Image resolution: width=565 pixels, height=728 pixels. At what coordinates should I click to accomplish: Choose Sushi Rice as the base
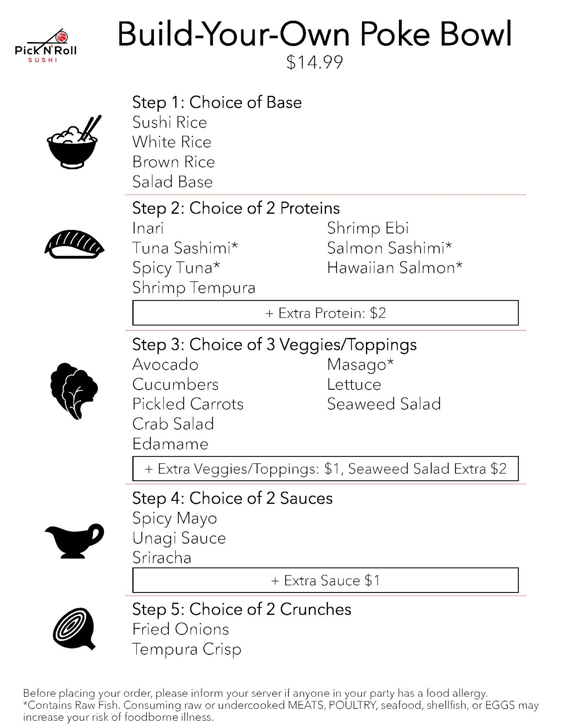point(170,122)
